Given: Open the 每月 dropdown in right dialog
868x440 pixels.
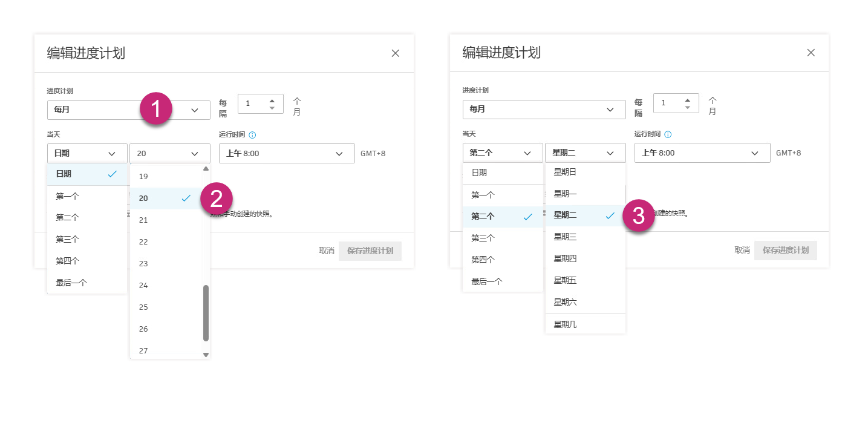Looking at the screenshot, I should [x=543, y=110].
